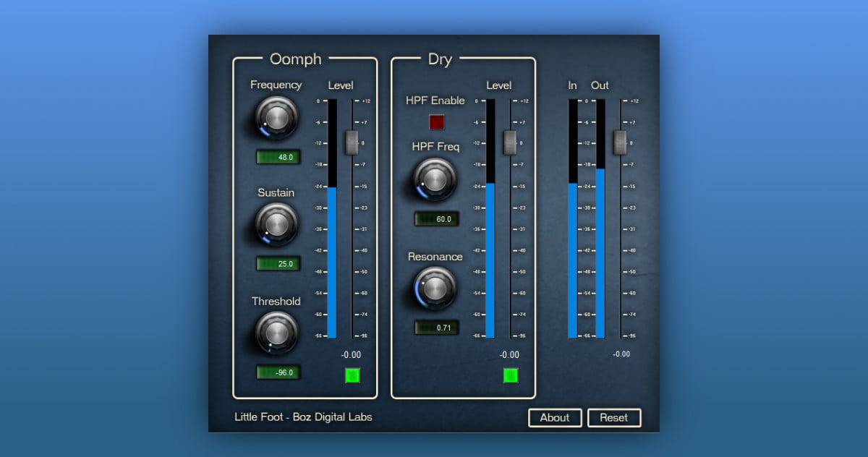
Task: Click the Oomph Frequency knob
Action: click(x=276, y=116)
